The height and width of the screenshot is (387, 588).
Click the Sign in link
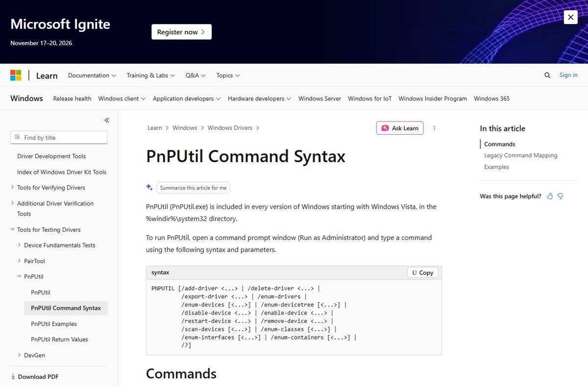[x=568, y=75]
